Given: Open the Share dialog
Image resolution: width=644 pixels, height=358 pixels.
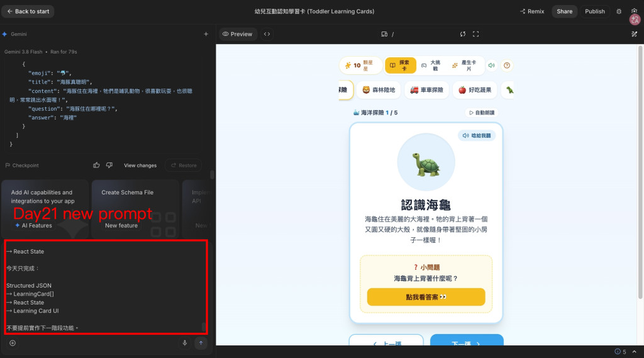Looking at the screenshot, I should [x=564, y=11].
